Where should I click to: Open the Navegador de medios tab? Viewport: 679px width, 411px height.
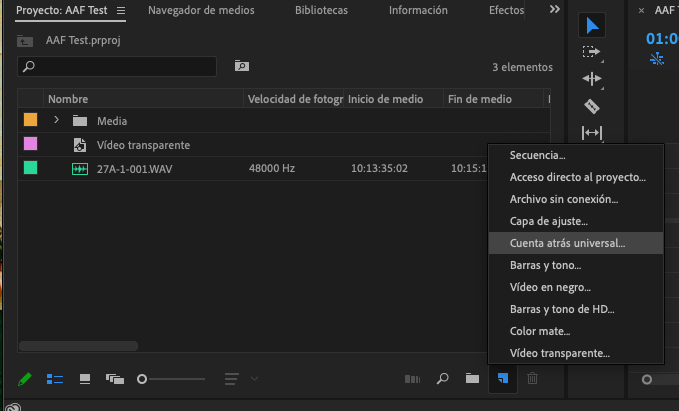[x=201, y=10]
